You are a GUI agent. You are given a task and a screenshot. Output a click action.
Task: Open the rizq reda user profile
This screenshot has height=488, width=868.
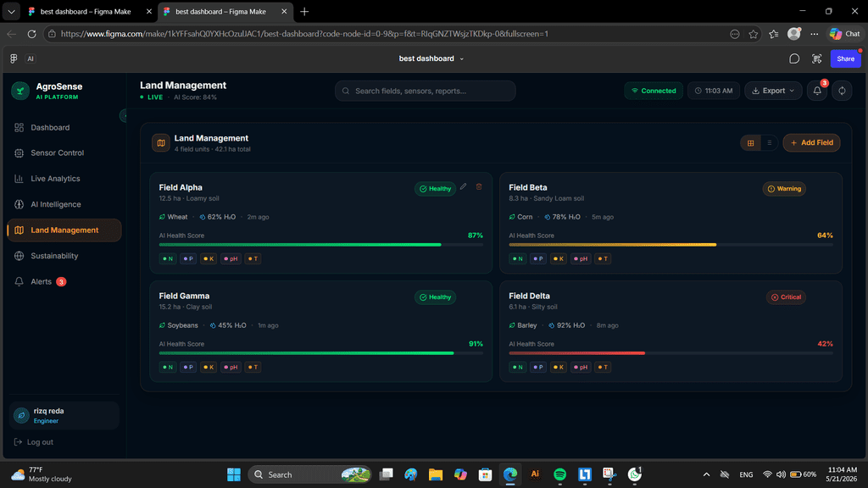[64, 415]
